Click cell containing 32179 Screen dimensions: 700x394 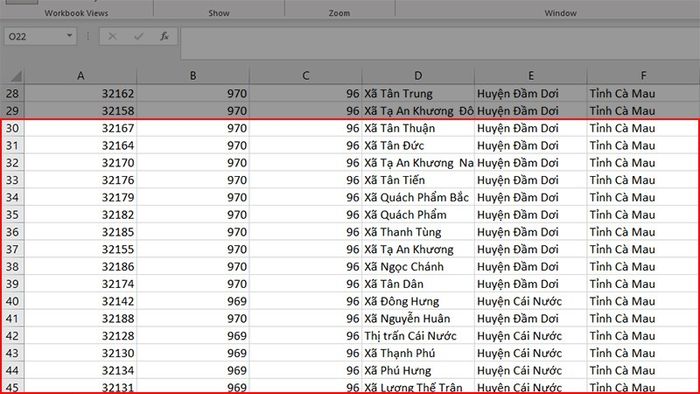80,197
